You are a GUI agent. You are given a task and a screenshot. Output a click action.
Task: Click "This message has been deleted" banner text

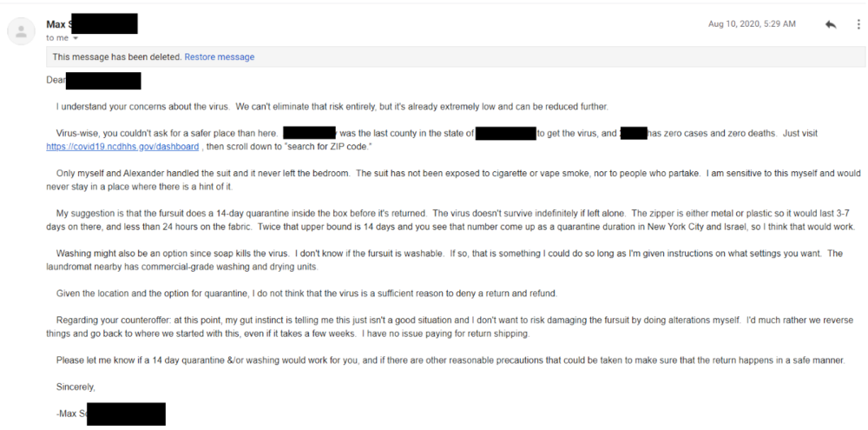(117, 57)
